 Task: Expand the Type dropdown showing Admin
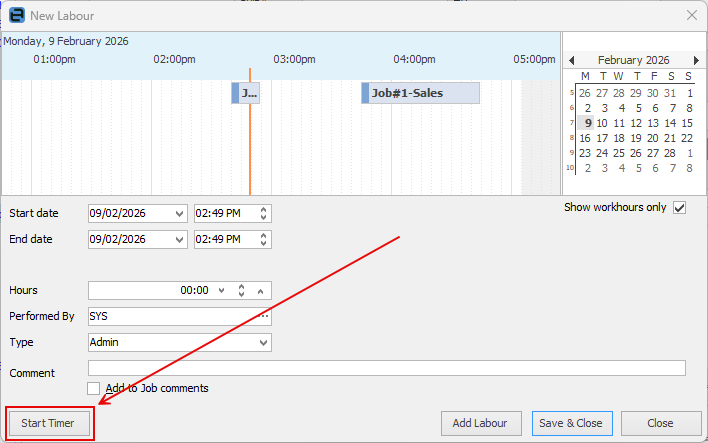pyautogui.click(x=264, y=342)
